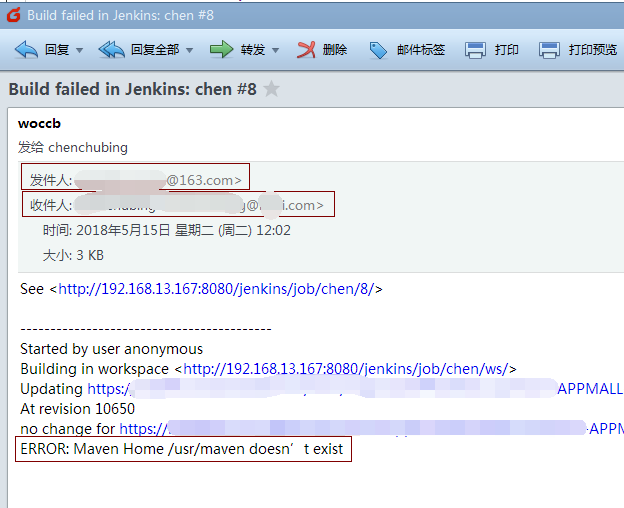Image resolution: width=624 pixels, height=508 pixels.
Task: Expand the 回复 dropdown arrow
Action: click(79, 51)
